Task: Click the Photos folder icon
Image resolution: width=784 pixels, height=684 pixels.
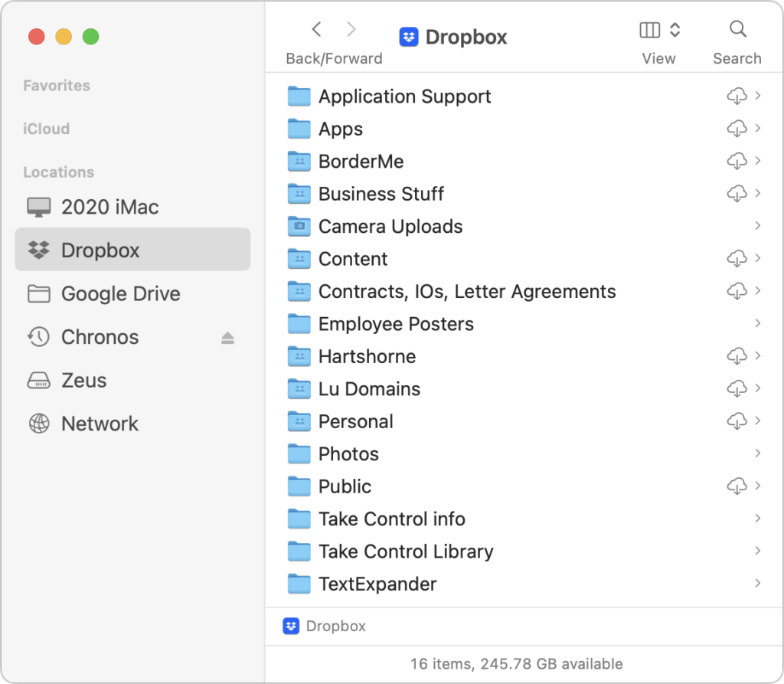Action: 299,454
